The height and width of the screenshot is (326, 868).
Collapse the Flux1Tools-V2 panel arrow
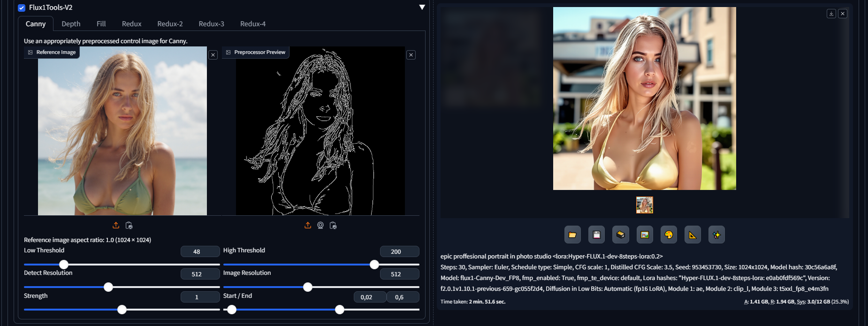click(x=422, y=8)
